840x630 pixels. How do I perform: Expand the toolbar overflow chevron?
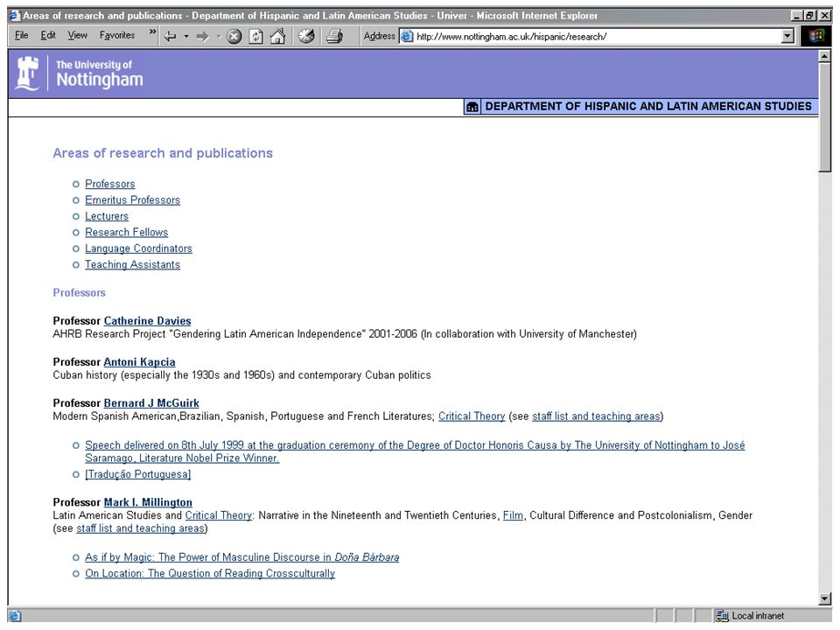pyautogui.click(x=152, y=32)
